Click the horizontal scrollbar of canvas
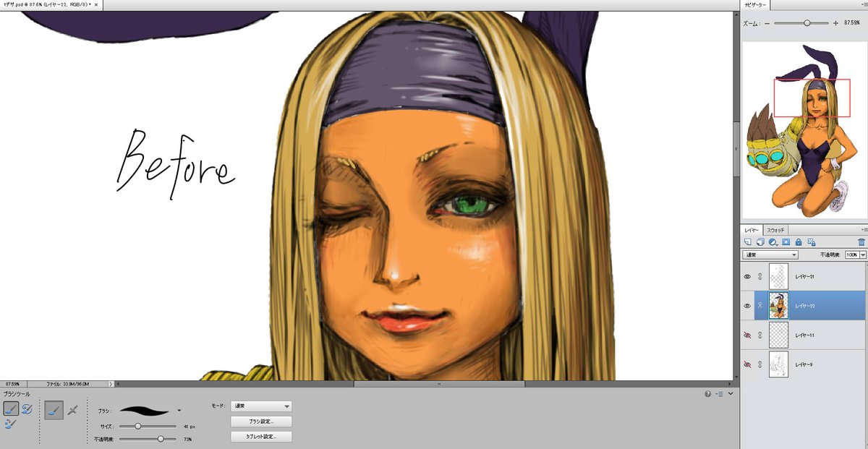 [x=439, y=384]
